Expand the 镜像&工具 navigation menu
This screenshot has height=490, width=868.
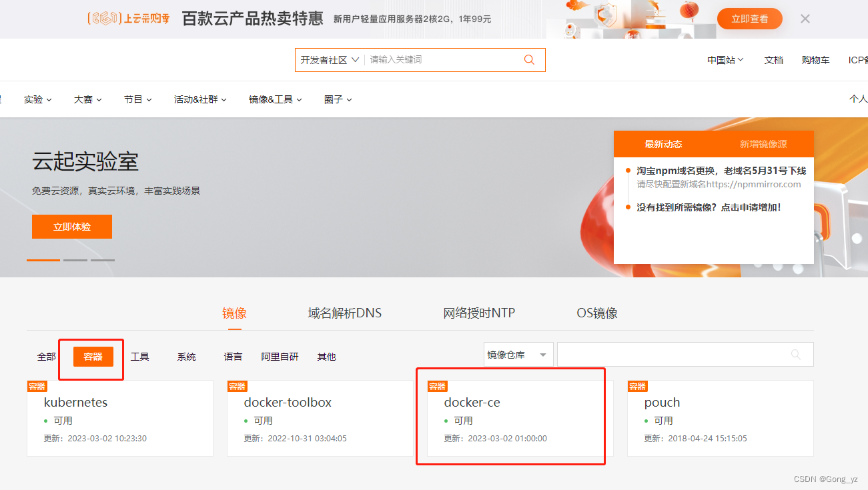pyautogui.click(x=276, y=99)
